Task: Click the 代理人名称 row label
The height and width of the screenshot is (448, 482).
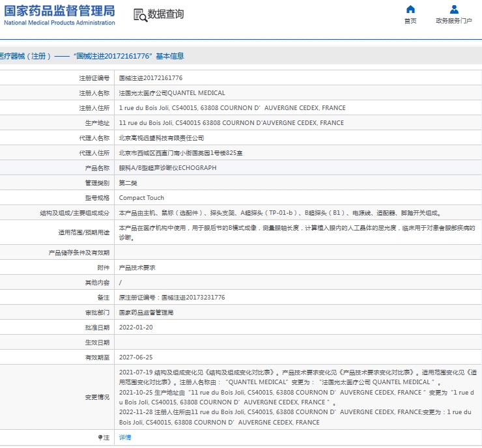Action: [94, 138]
